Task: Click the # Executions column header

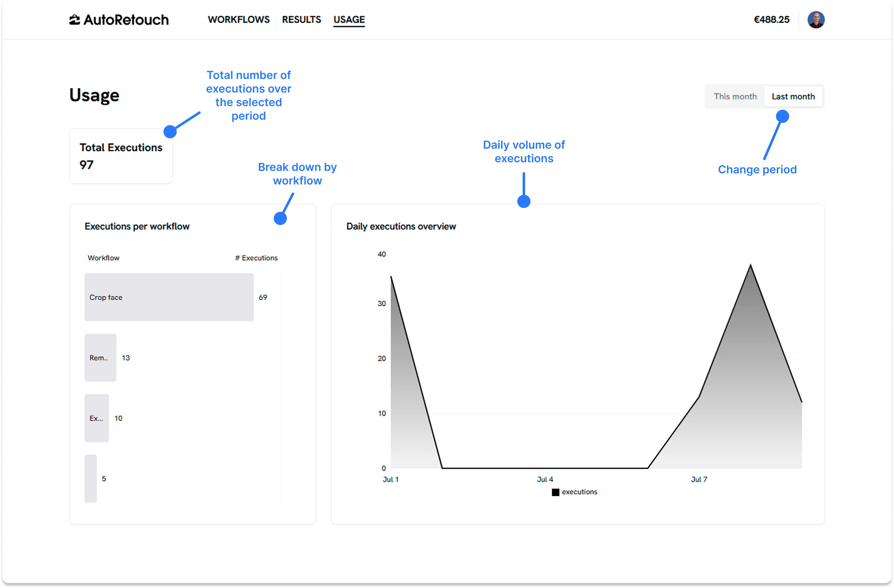Action: 256,258
